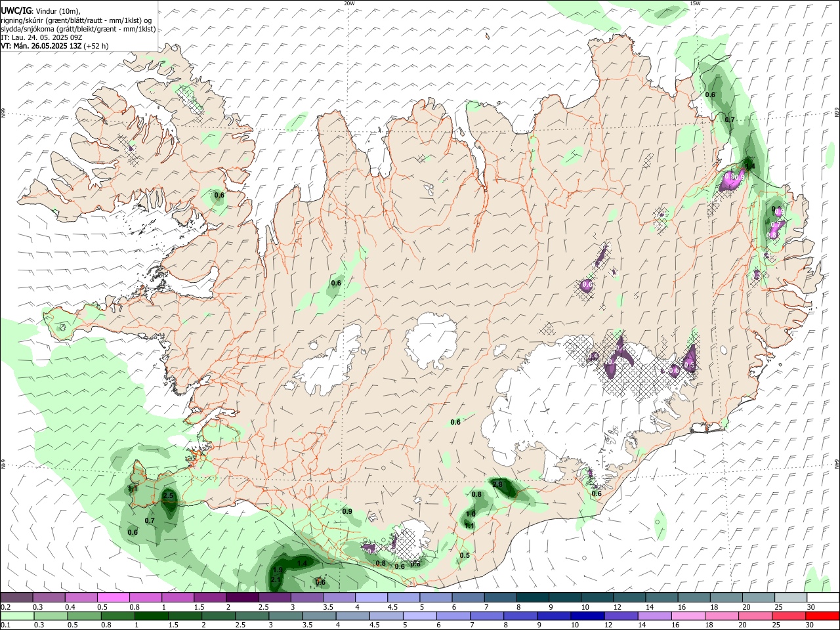Image resolution: width=840 pixels, height=630 pixels.
Task: Click the 0.9 rainfall value in the southwest
Action: click(347, 511)
